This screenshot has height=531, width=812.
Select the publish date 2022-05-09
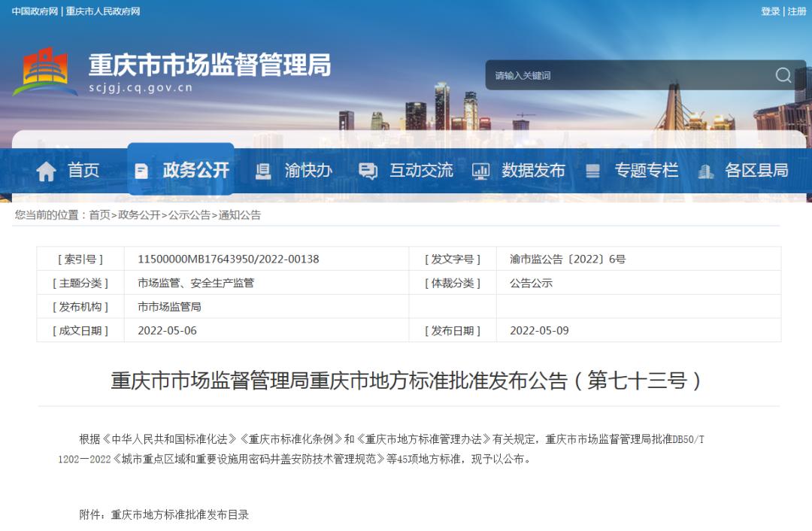[539, 330]
